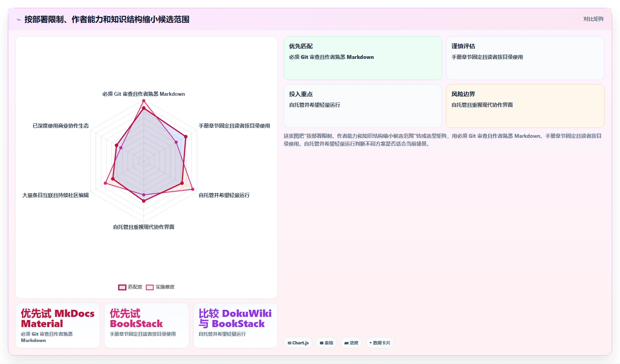
Task: Click the Chart.js chip icon
Action: point(289,343)
